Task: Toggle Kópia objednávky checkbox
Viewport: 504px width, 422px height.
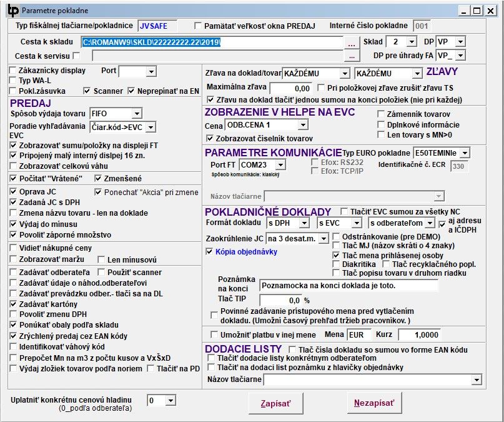Action: 209,251
